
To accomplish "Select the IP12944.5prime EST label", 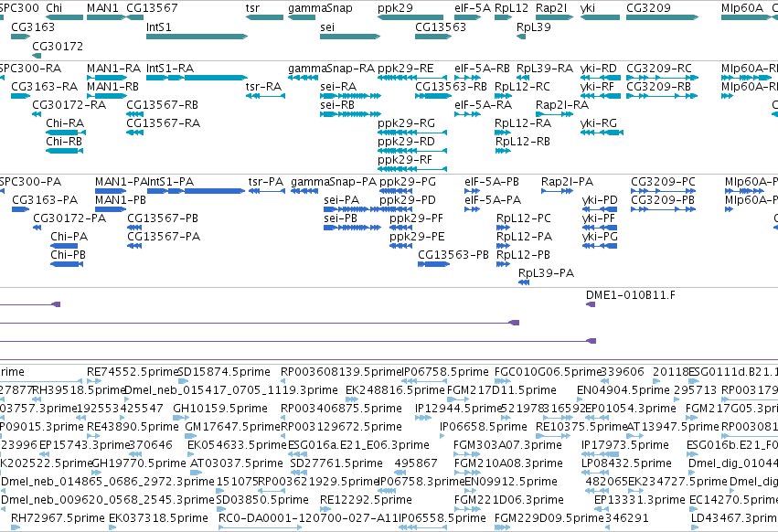I will click(x=458, y=409).
